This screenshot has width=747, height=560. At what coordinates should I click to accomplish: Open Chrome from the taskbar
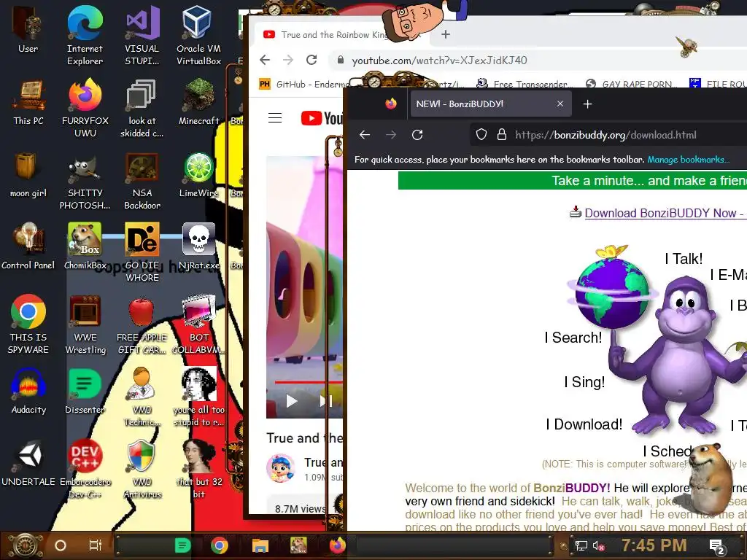pyautogui.click(x=220, y=545)
